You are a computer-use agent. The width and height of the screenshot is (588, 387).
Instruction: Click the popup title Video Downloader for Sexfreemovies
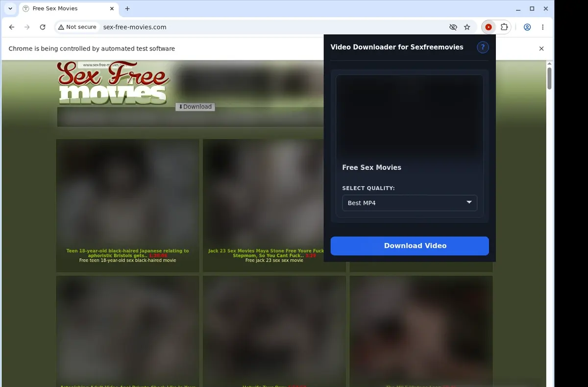pyautogui.click(x=397, y=47)
